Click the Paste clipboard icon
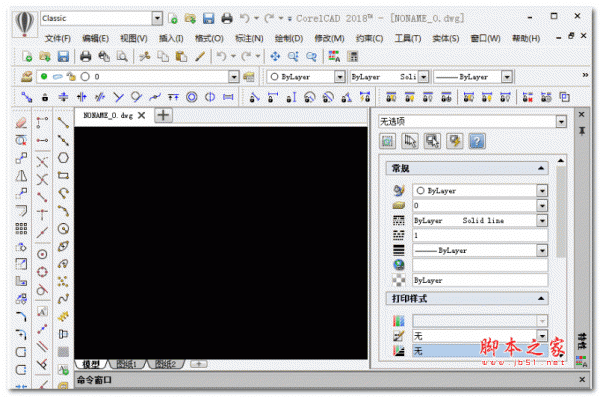Screen dimensions: 600x397 (x=181, y=57)
